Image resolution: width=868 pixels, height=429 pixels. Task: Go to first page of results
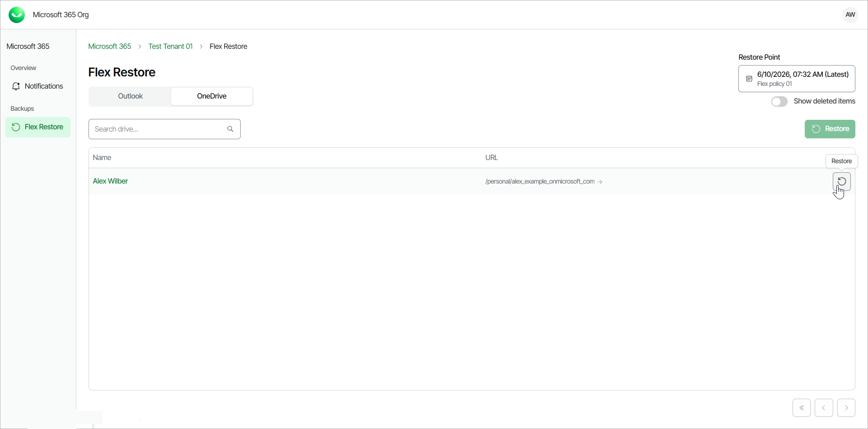801,408
